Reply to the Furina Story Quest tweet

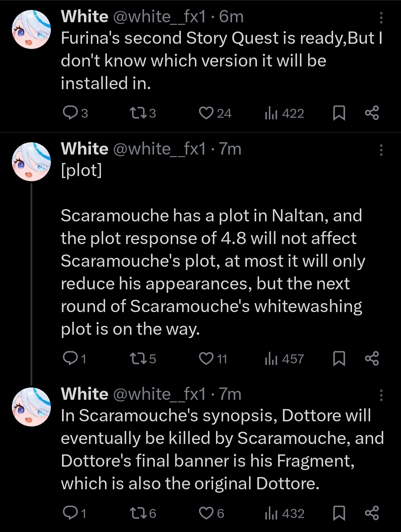pos(69,113)
